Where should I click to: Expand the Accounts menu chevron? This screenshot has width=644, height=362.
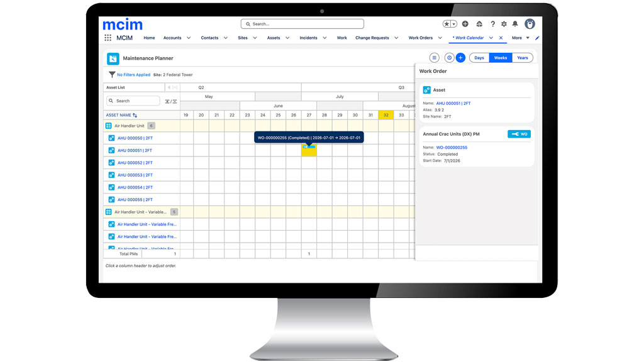coord(189,38)
